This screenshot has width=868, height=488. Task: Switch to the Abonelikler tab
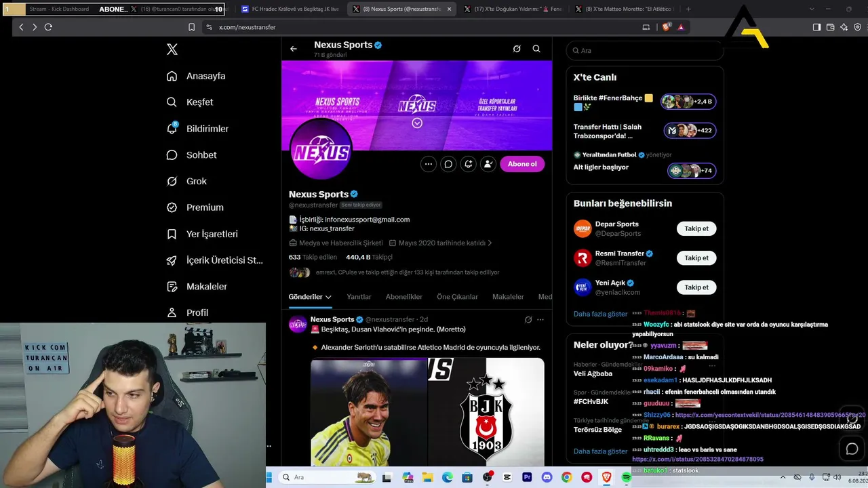pyautogui.click(x=404, y=297)
